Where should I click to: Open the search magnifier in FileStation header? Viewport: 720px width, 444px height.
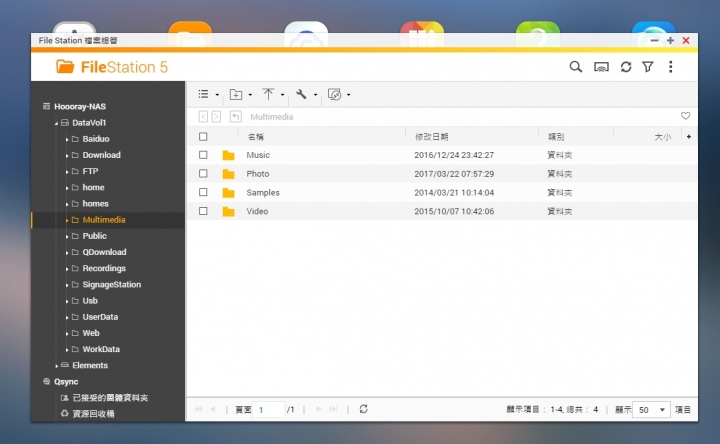(575, 67)
